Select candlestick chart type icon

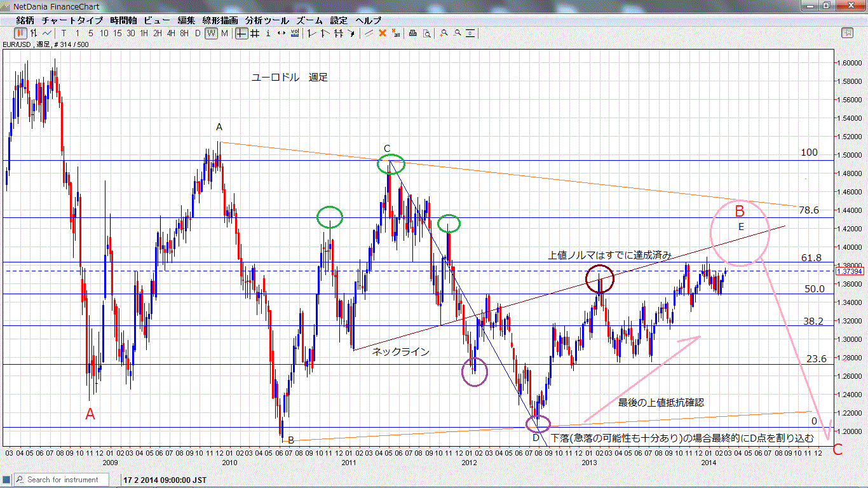coord(21,33)
